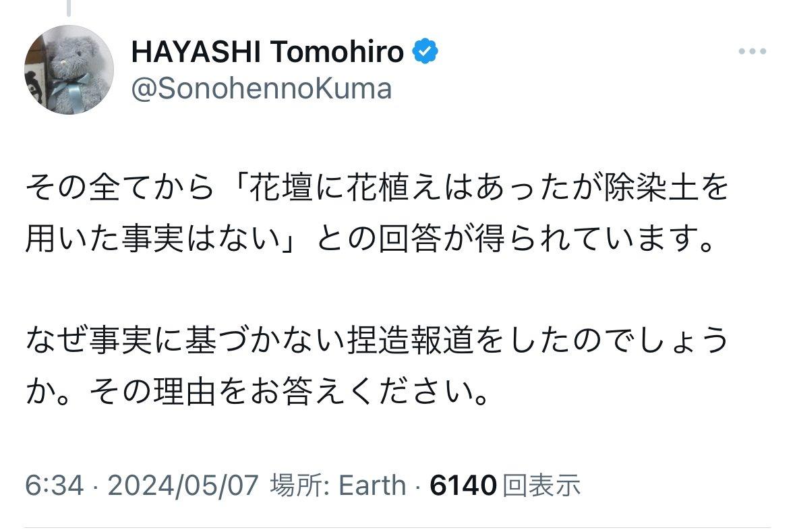Image resolution: width=795 pixels, height=532 pixels.
Task: Open the teddy bear profile picture
Action: [69, 69]
